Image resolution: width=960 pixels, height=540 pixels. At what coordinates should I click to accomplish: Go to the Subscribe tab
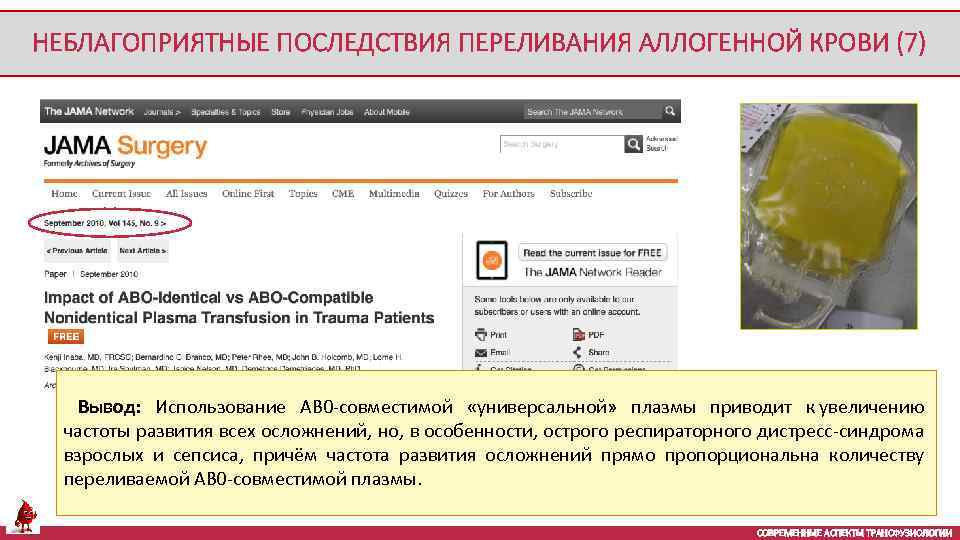(571, 193)
